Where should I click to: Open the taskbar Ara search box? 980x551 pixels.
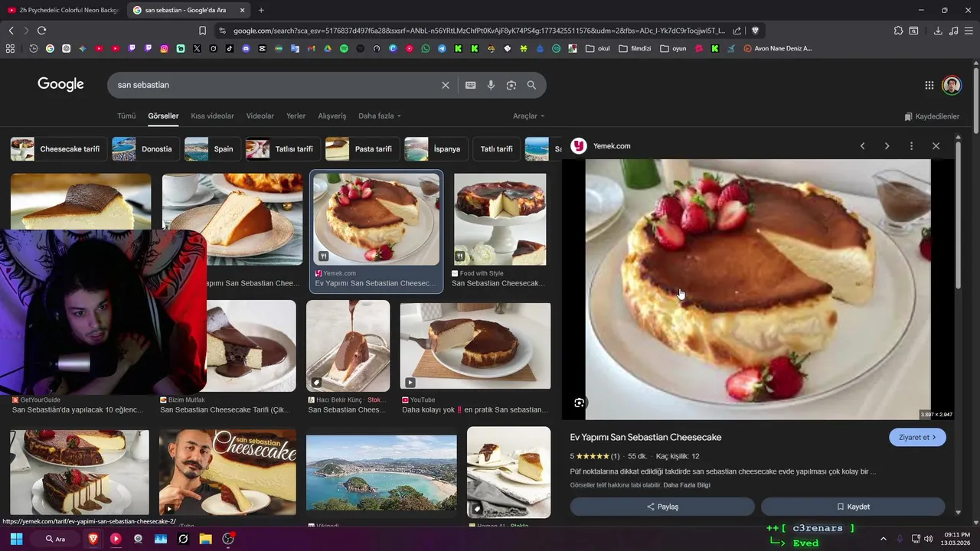[x=56, y=539]
